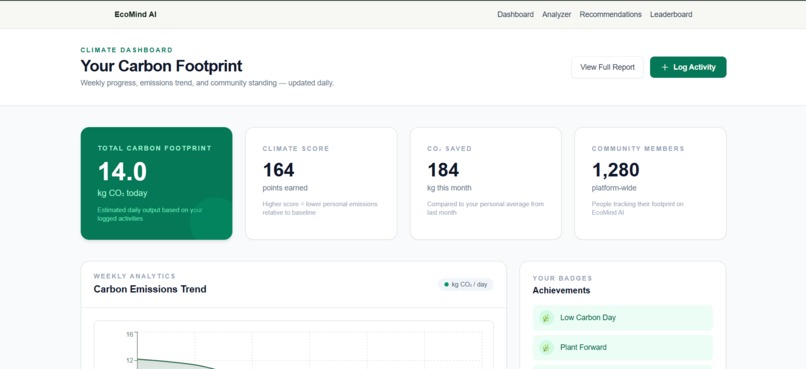Click the 184 CO₂ saved value
The image size is (806, 369).
click(443, 170)
